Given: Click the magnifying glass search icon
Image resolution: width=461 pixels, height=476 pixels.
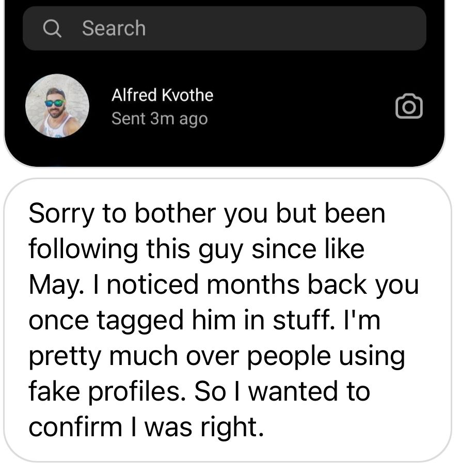Looking at the screenshot, I should tap(52, 28).
